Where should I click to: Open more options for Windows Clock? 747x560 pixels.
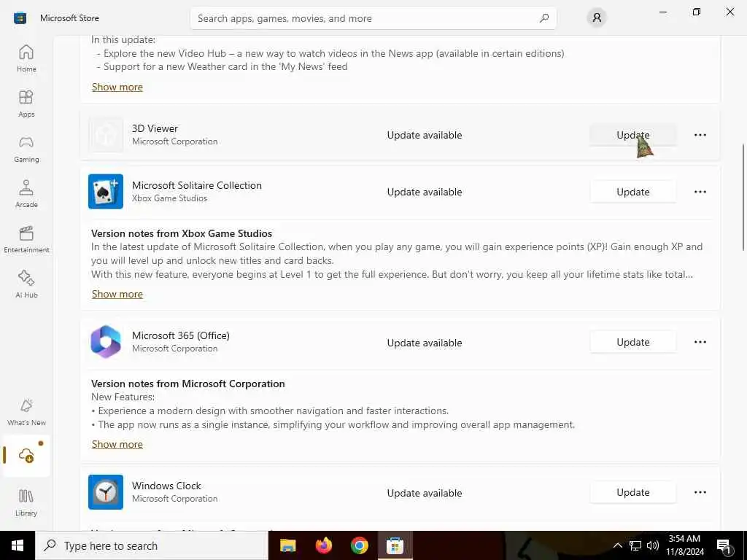(x=700, y=492)
